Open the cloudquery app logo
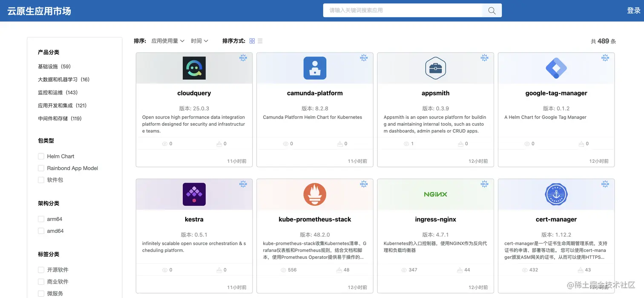This screenshot has height=298, width=644. (194, 68)
